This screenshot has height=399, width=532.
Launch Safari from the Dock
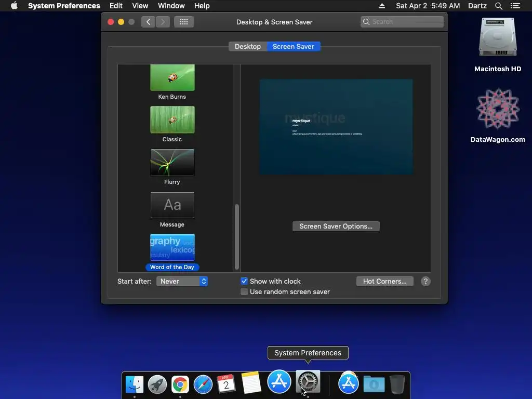[x=203, y=384]
